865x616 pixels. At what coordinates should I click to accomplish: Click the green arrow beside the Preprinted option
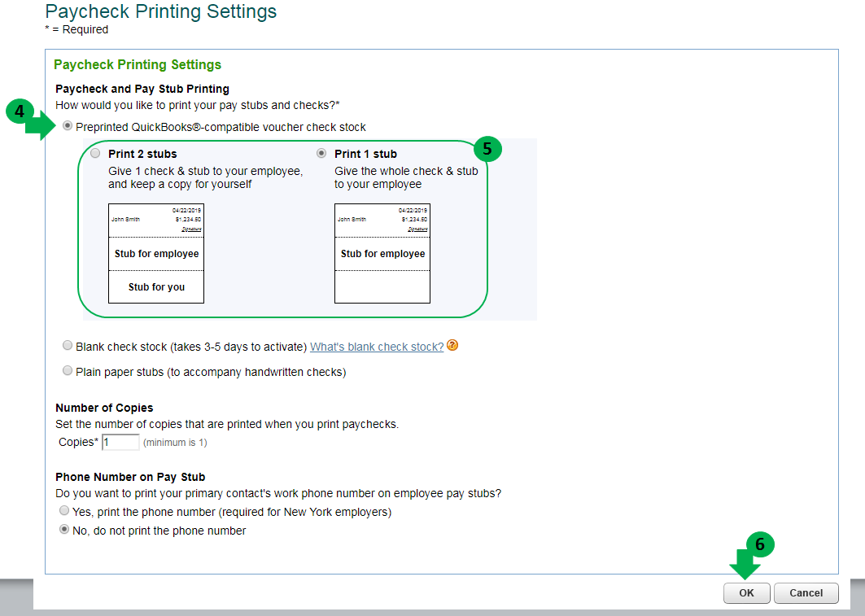[x=39, y=126]
